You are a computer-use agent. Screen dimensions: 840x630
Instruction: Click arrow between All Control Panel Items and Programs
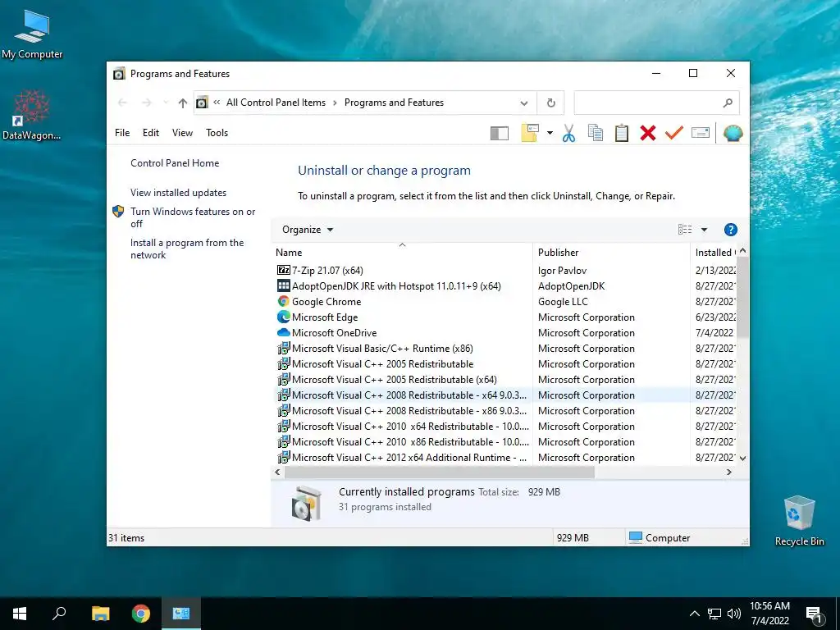point(335,103)
